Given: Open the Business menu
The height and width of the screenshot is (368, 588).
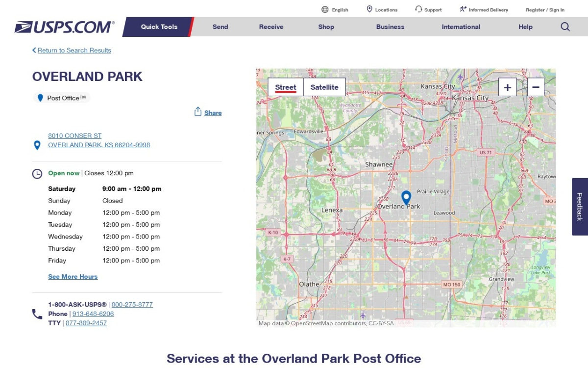Looking at the screenshot, I should point(391,27).
